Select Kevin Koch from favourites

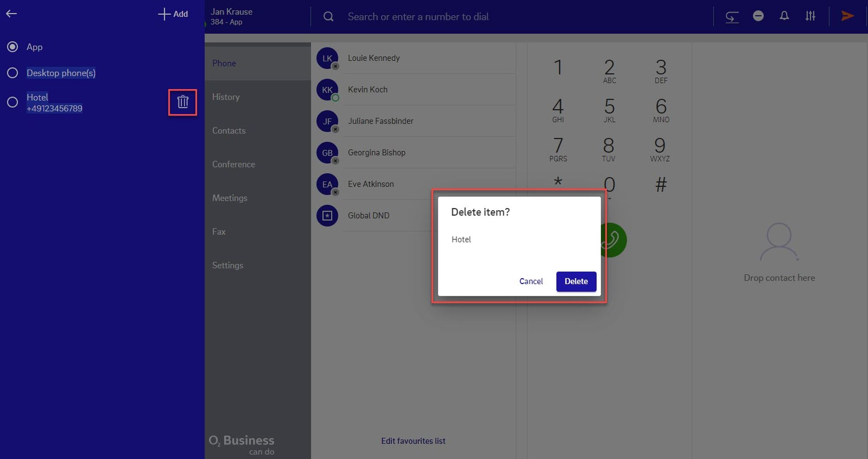coord(368,89)
